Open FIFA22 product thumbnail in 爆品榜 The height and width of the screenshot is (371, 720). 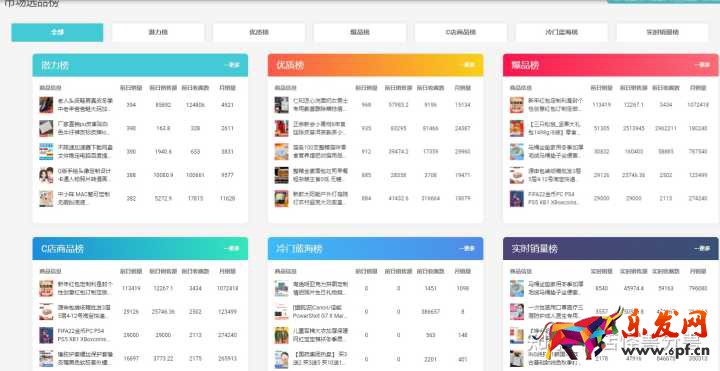coord(517,198)
